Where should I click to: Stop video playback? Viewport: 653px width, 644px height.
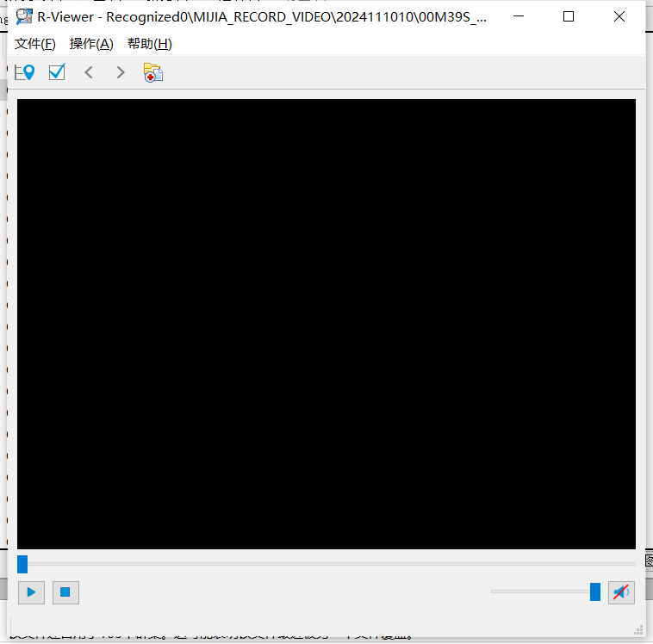click(65, 592)
